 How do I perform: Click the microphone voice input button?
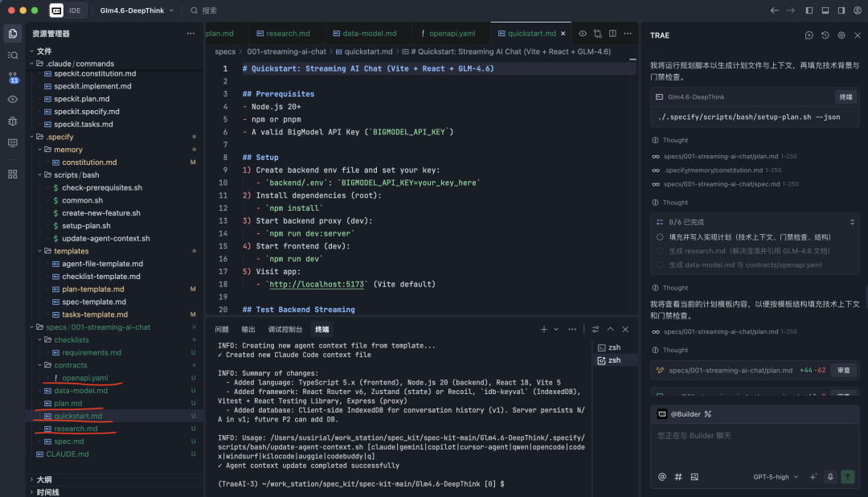(x=830, y=476)
